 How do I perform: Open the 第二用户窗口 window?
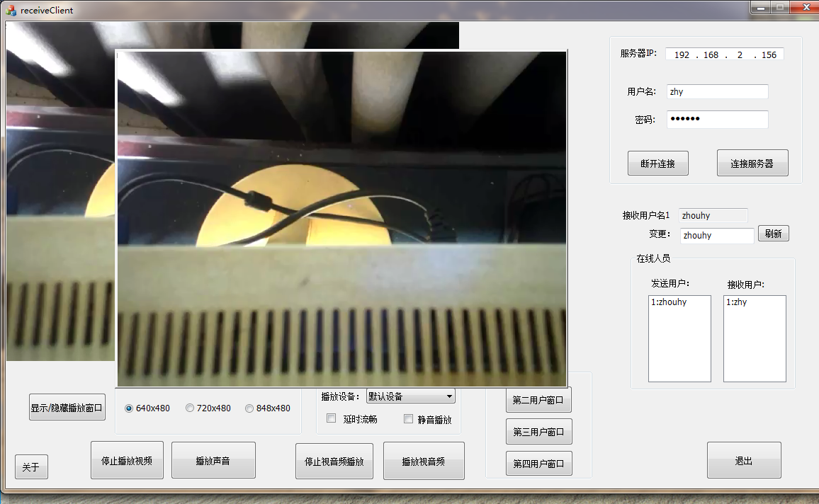click(x=538, y=400)
